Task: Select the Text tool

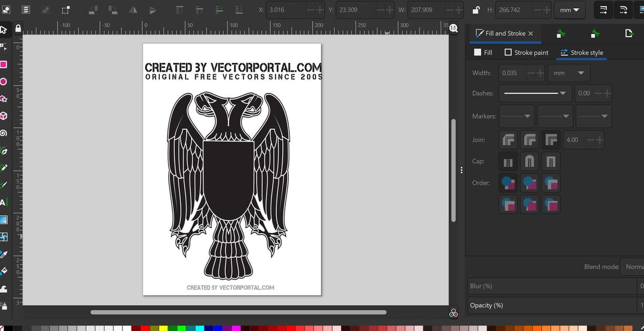Action: coord(3,202)
